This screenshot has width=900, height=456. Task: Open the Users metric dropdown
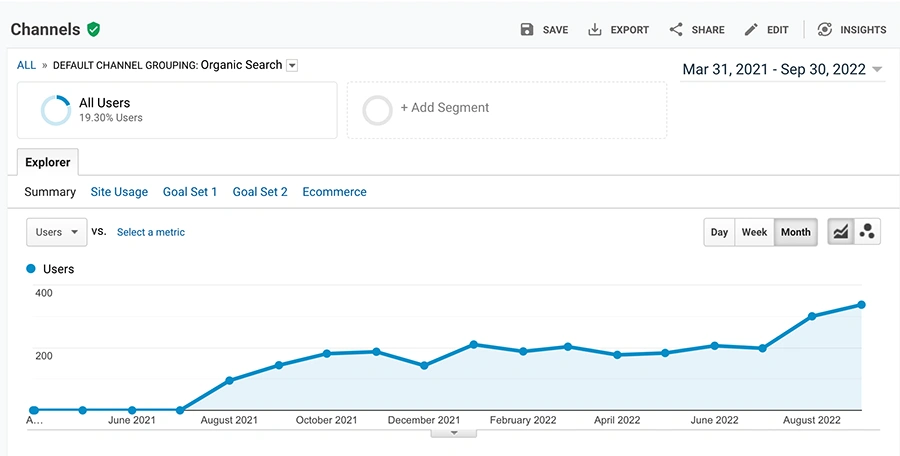56,232
